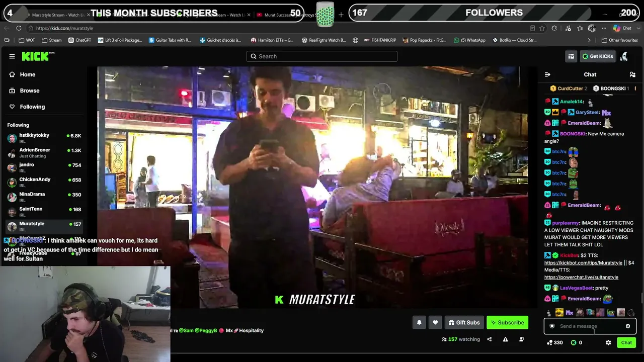
Task: Open channel points balance showing 330
Action: pos(555,343)
